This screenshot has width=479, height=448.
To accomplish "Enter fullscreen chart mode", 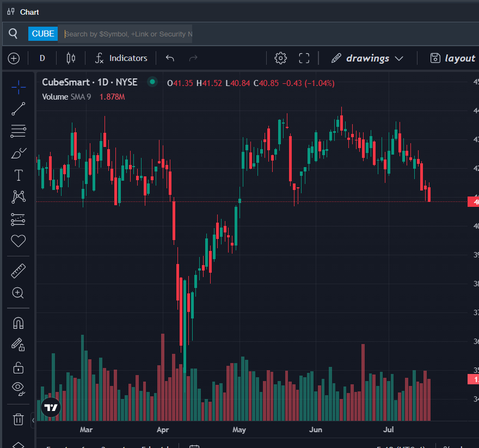I will (304, 58).
